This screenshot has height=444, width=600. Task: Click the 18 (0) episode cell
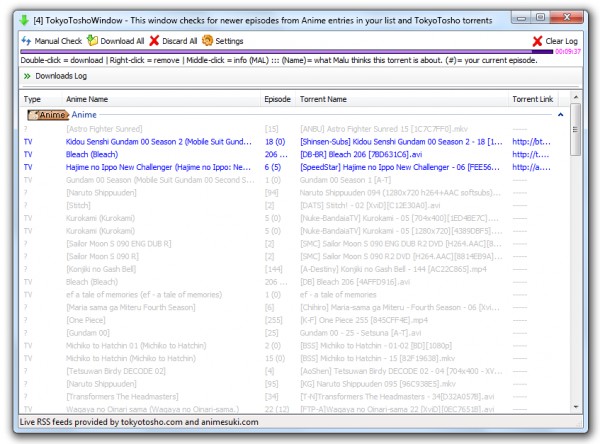pos(275,142)
